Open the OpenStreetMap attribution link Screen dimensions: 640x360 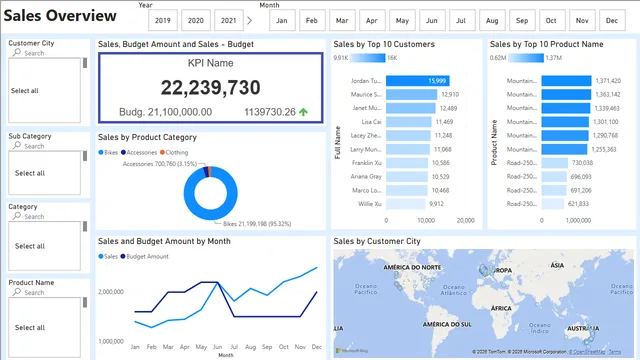(x=588, y=352)
